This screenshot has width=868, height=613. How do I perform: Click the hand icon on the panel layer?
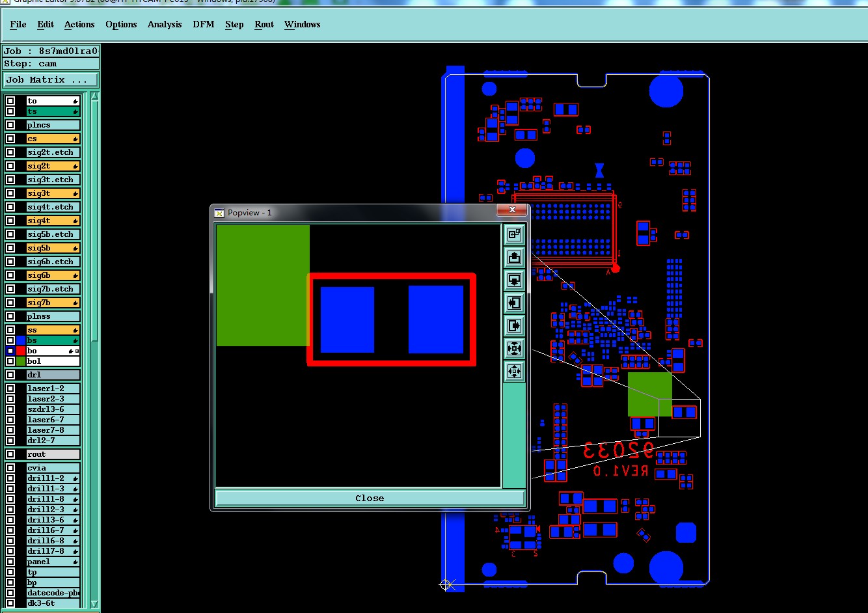75,562
